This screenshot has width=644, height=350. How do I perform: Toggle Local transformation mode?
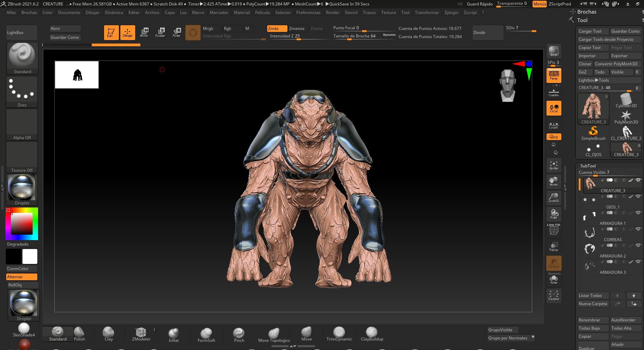click(x=554, y=108)
